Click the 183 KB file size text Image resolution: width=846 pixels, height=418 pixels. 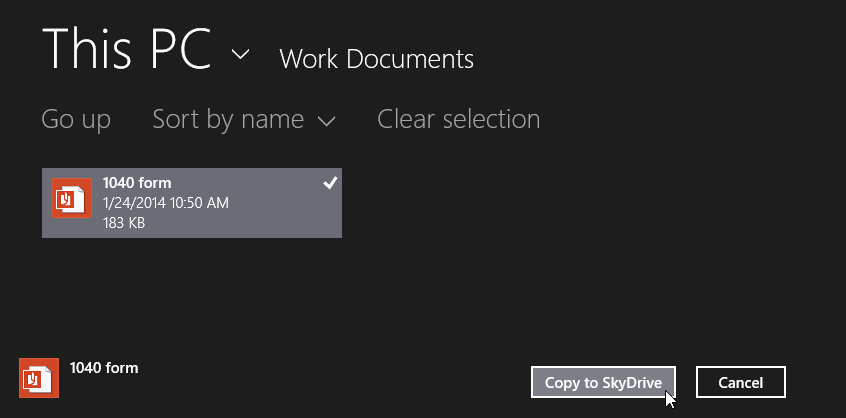124,223
